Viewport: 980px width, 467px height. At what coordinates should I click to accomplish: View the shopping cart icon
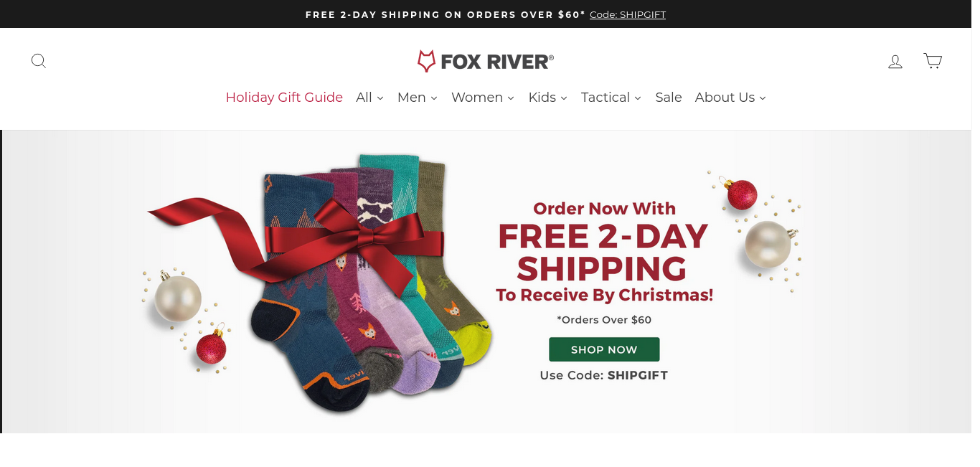[x=933, y=61]
